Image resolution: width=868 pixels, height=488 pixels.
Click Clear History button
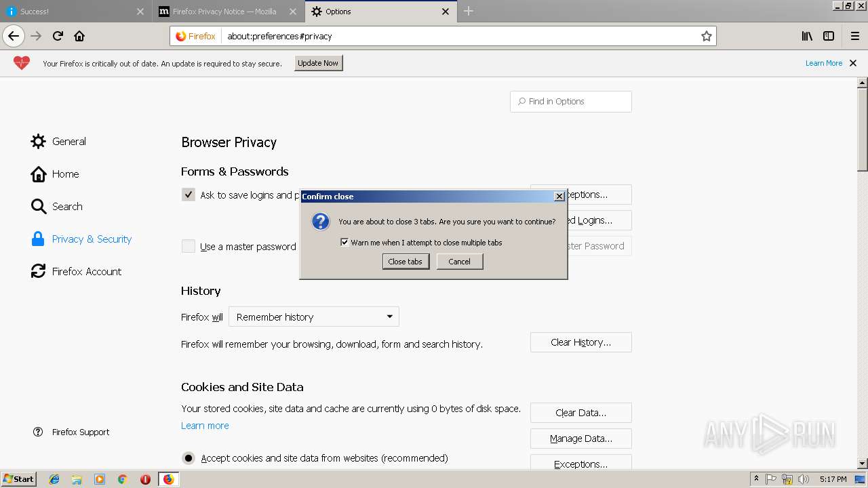pyautogui.click(x=580, y=342)
